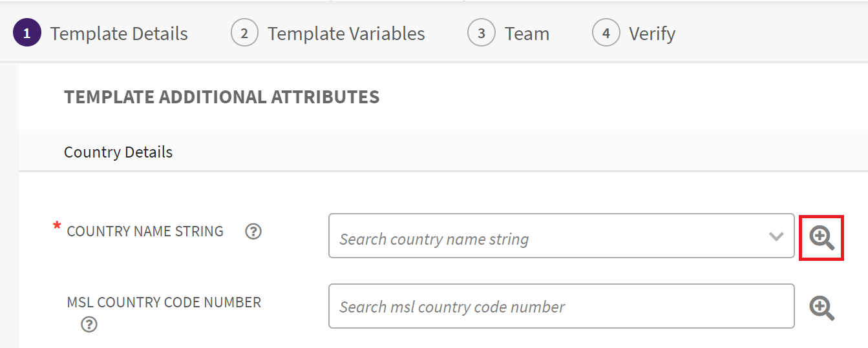Screen dimensions: 868x348
Task: Click the step 4 number circle
Action: [606, 34]
